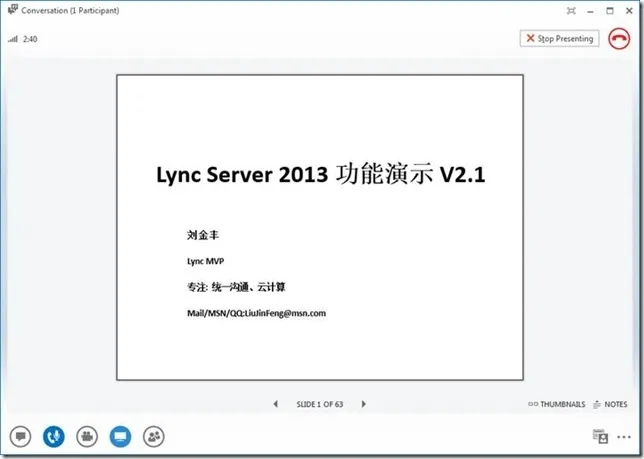Toggle full screen view icon
Screen dimensions: 644x459
tap(571, 11)
